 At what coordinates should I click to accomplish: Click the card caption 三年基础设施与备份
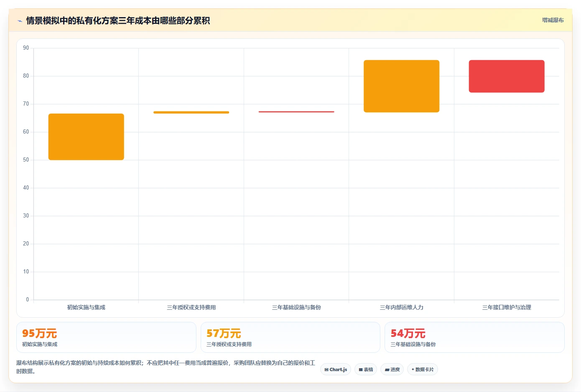tap(413, 344)
